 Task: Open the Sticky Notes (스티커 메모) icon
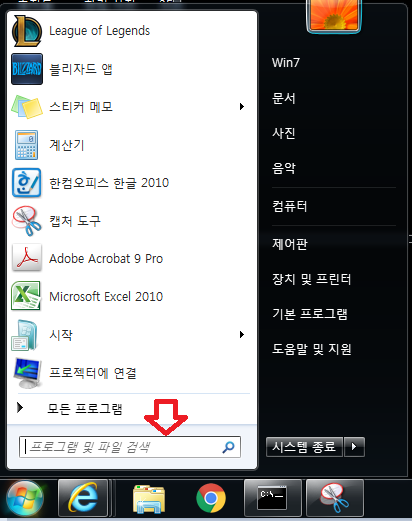coord(27,107)
